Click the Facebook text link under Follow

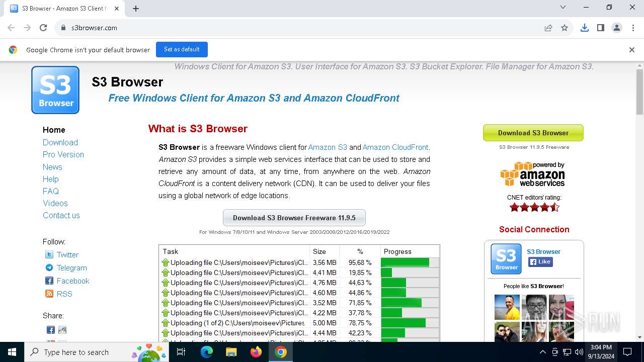[73, 281]
